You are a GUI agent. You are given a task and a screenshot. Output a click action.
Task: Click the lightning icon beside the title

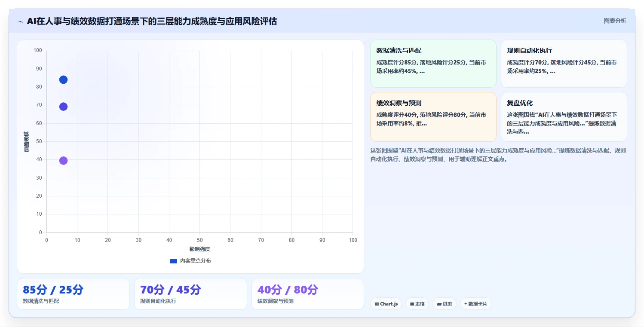[x=20, y=21]
